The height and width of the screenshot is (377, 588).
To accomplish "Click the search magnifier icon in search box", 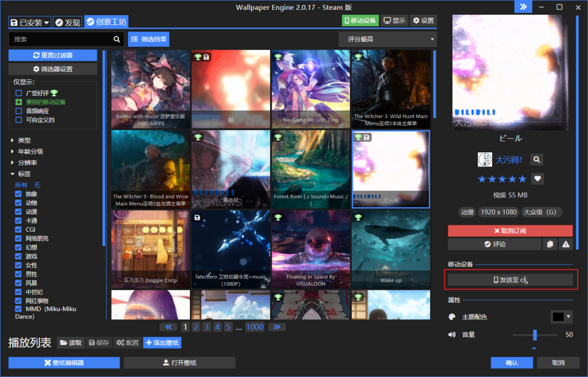I will pos(117,39).
